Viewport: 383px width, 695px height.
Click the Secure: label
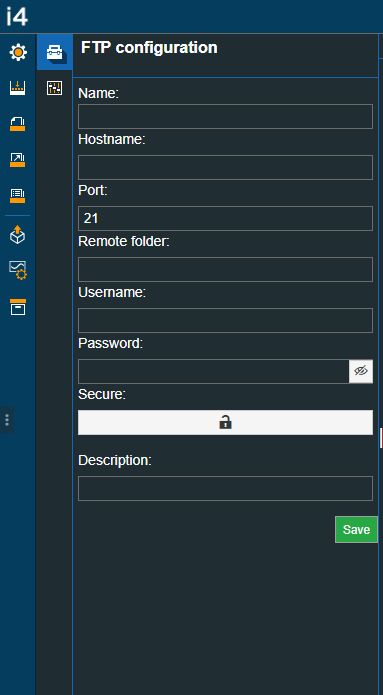click(x=102, y=394)
